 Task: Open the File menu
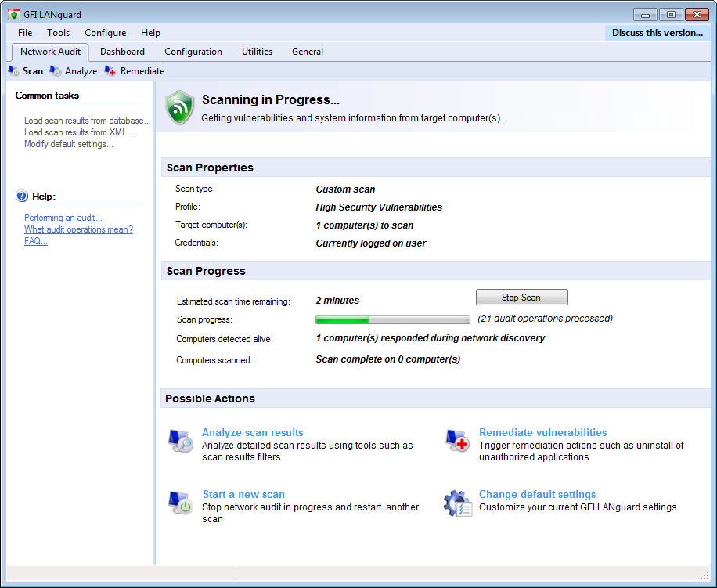click(x=25, y=33)
